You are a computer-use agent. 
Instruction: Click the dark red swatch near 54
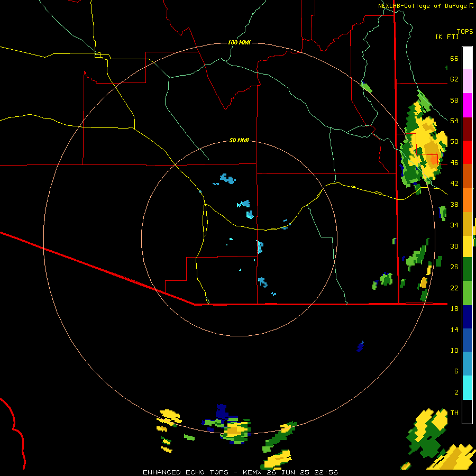[467, 129]
